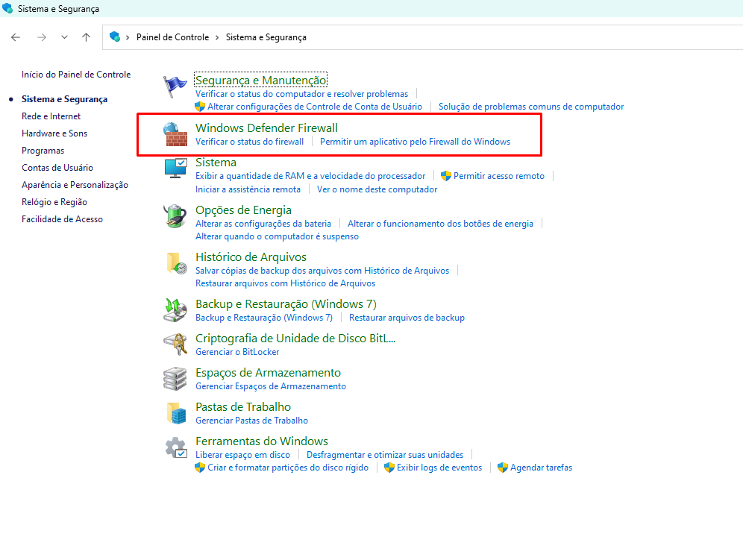
Task: Click Desfragmentar e otimizar suas unidades
Action: 385,455
